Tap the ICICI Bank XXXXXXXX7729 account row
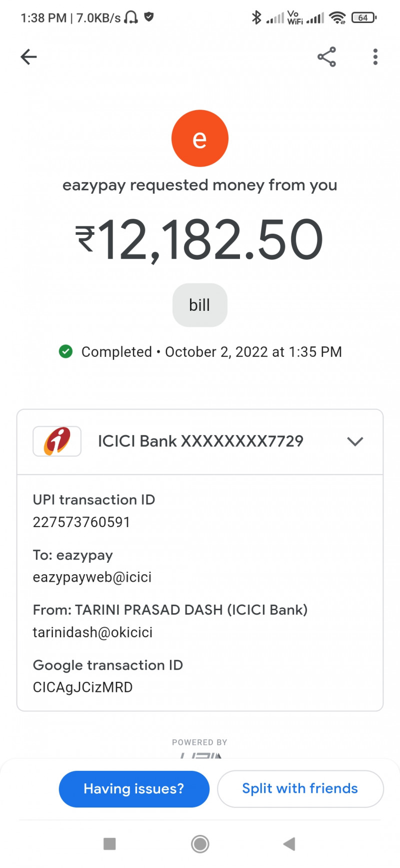This screenshot has height=868, width=400. (200, 442)
